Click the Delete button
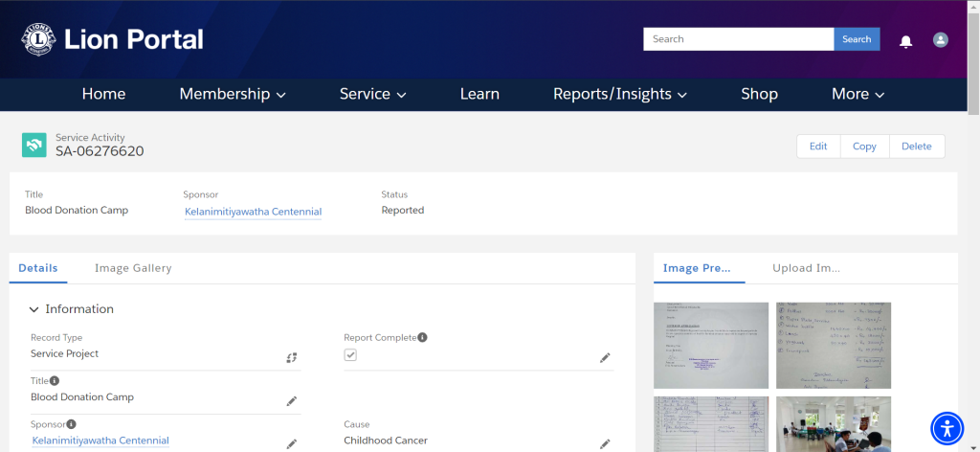The height and width of the screenshot is (452, 980). 916,147
